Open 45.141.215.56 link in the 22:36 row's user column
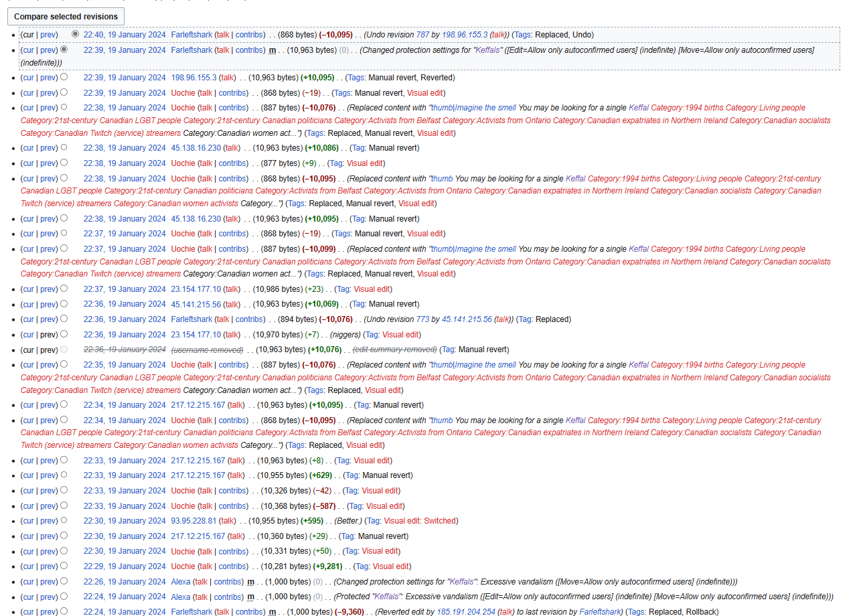 196,304
